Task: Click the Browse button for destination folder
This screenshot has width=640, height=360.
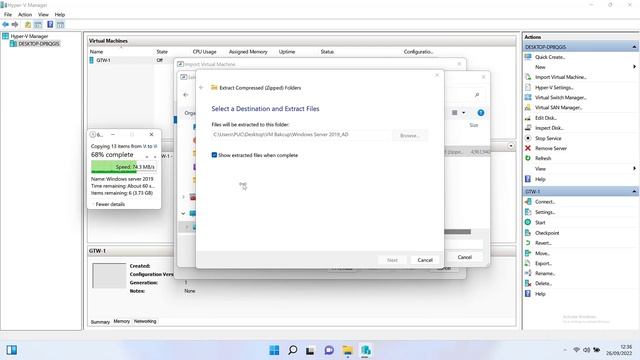Action: click(409, 135)
